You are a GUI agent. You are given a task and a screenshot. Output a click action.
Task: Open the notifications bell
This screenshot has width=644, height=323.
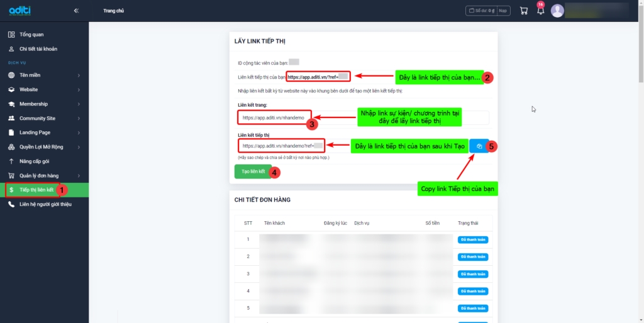pos(540,11)
